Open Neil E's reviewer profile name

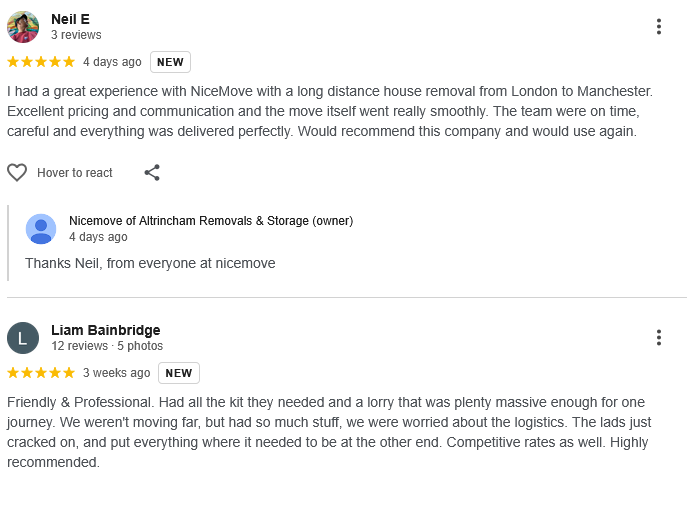(x=70, y=19)
